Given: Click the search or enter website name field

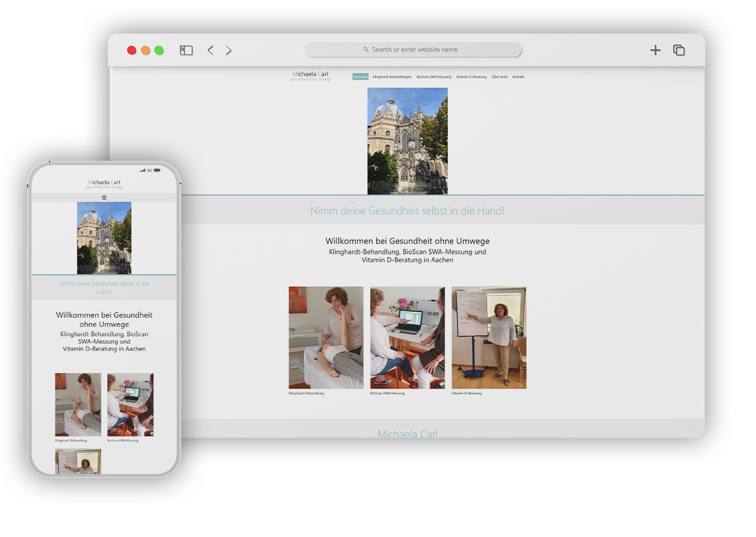Looking at the screenshot, I should pyautogui.click(x=414, y=50).
